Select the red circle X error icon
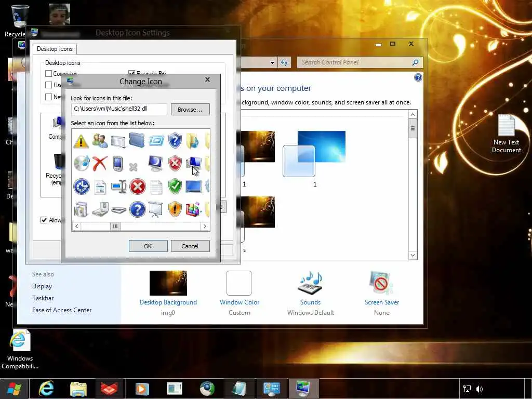The height and width of the screenshot is (399, 532). [137, 187]
